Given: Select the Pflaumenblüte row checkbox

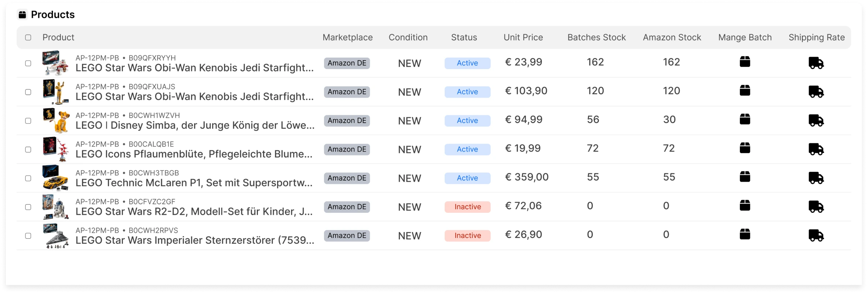Looking at the screenshot, I should (28, 150).
